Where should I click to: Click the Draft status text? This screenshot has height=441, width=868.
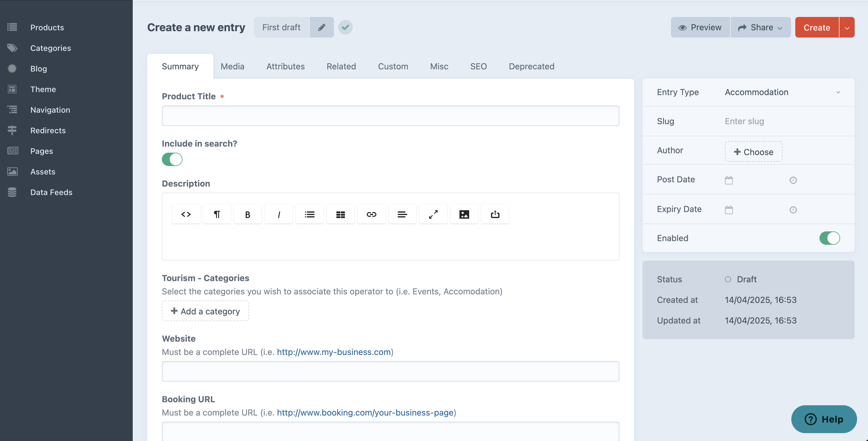[747, 279]
